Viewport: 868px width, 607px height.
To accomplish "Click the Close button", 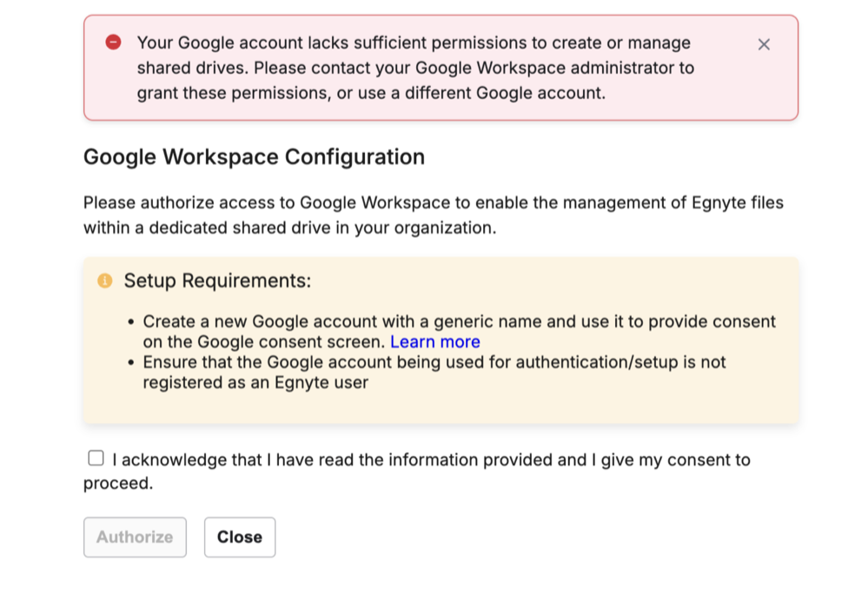I will [240, 537].
